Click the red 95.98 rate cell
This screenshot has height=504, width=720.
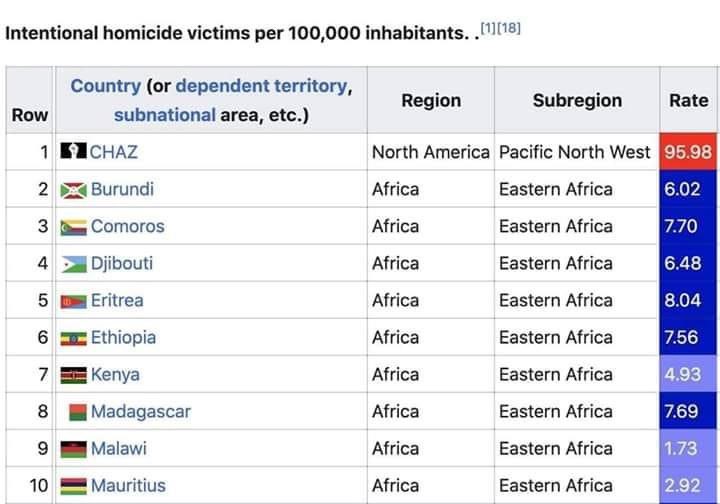pyautogui.click(x=687, y=152)
